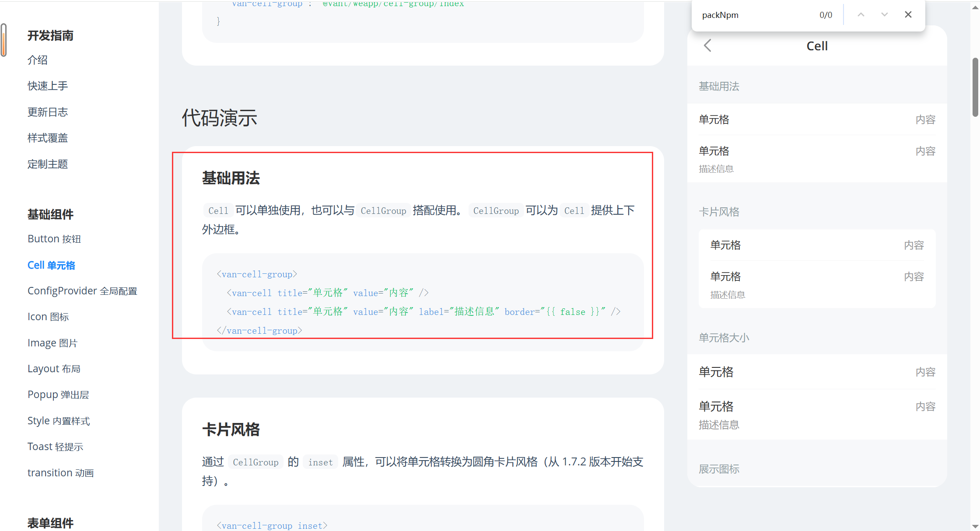
Task: Open ConfigProvider 全局配置 page
Action: coord(82,291)
